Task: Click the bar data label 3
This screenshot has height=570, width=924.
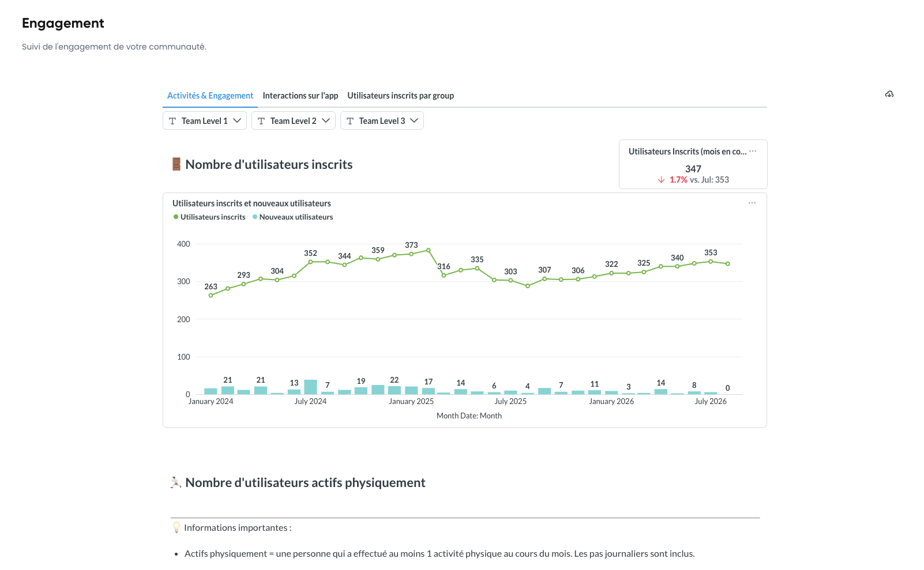Action: 629,387
